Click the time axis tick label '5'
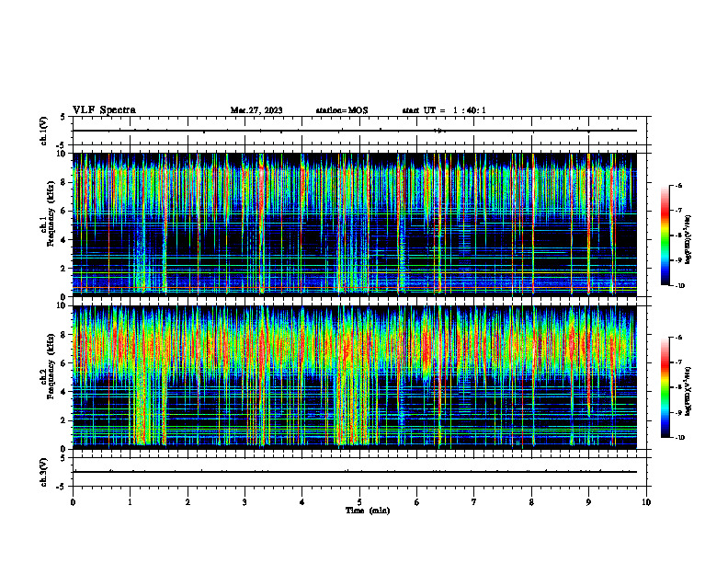728x563 pixels. click(359, 502)
